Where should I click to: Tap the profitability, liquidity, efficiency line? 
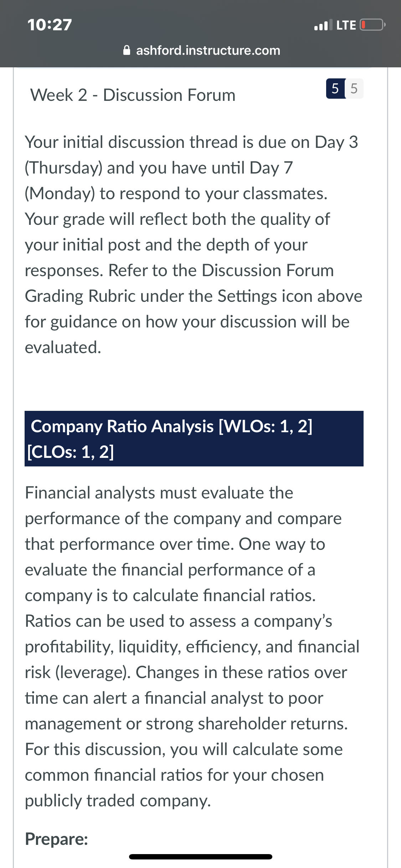192,647
